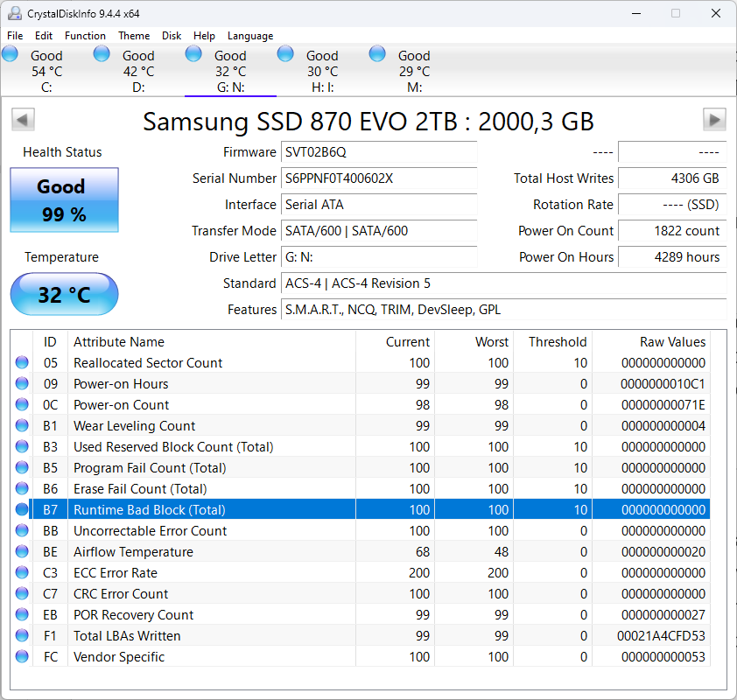Click the Power On Hours value 4289 hours
737x700 pixels.
672,257
